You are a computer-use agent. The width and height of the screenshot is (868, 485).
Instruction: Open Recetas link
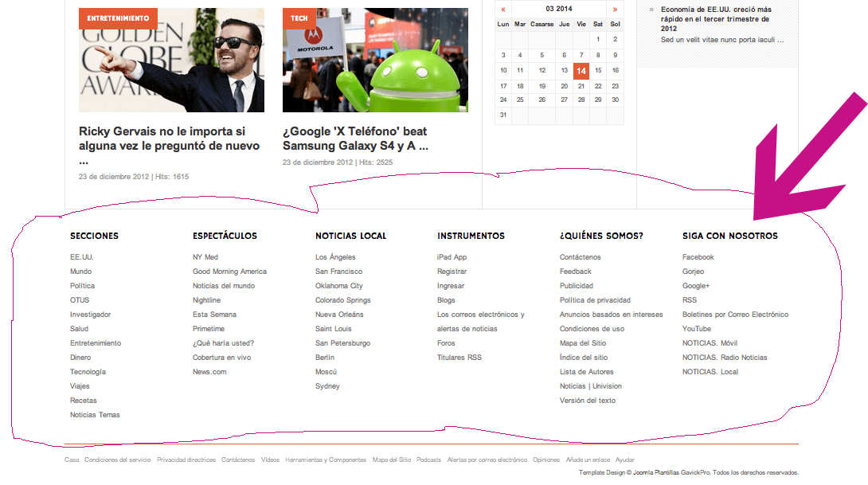pos(84,401)
